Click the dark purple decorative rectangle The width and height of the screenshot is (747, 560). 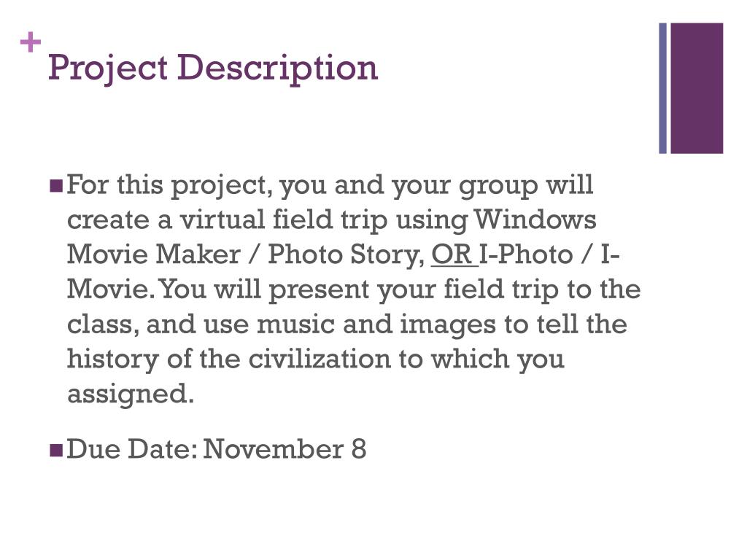697,88
